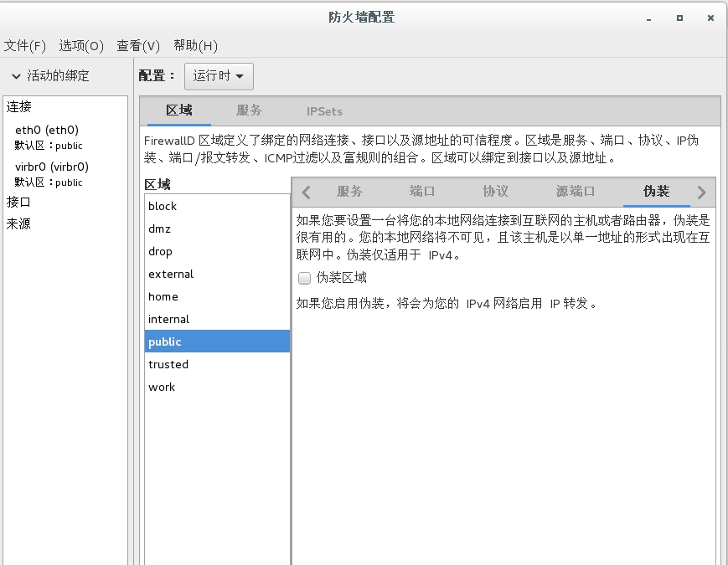The height and width of the screenshot is (565, 728).
Task: Collapse the 活动的绑定 section
Action: pos(16,76)
